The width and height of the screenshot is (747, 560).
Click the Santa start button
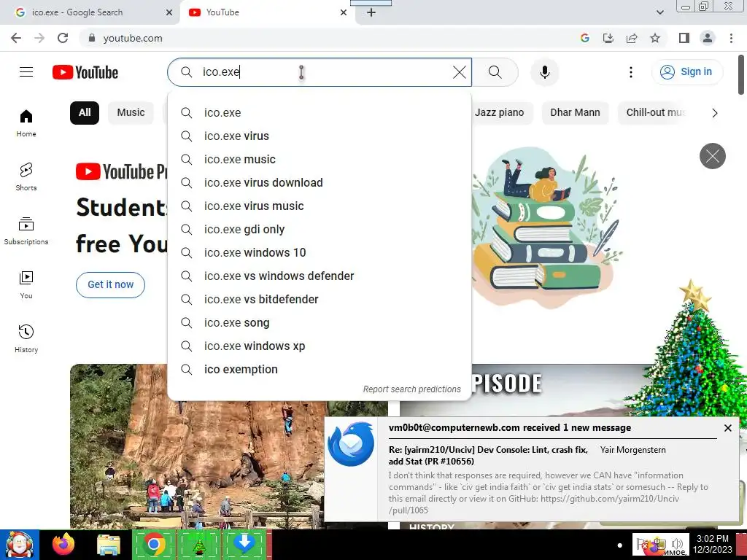click(x=20, y=545)
